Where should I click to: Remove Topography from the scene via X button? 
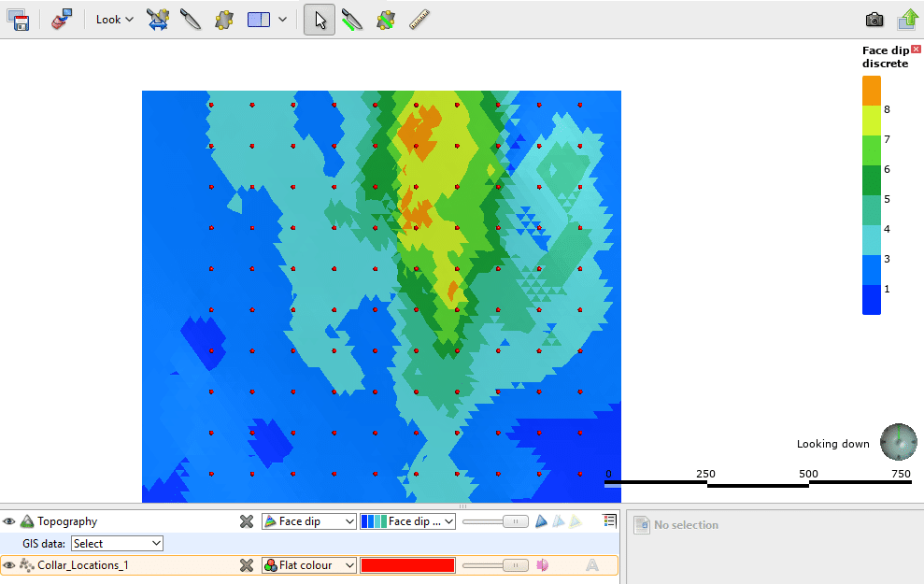[x=247, y=520]
